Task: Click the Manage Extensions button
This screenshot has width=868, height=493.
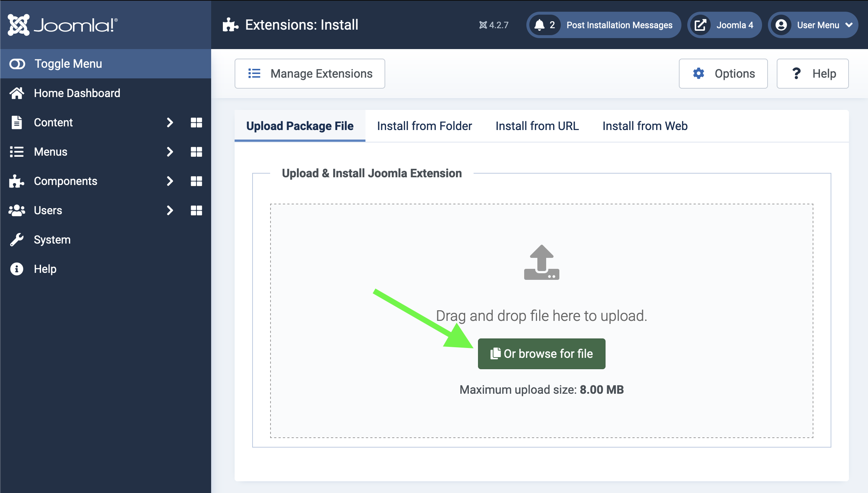Action: (310, 73)
